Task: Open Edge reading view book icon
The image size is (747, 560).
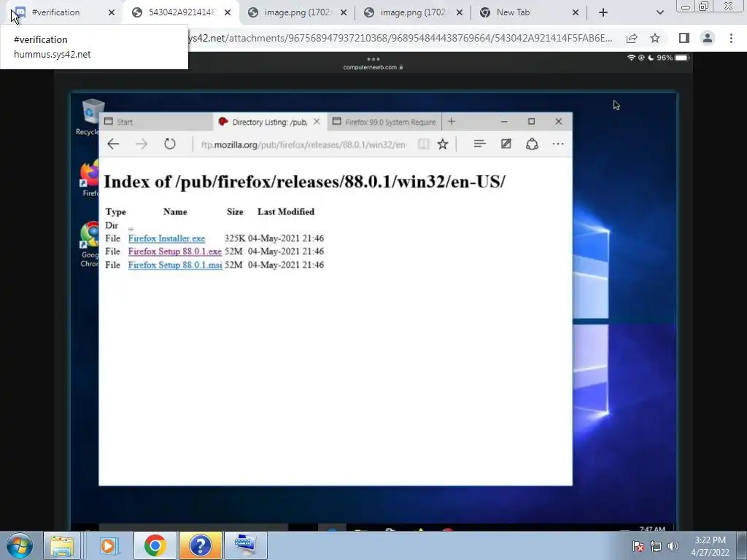Action: pyautogui.click(x=423, y=144)
